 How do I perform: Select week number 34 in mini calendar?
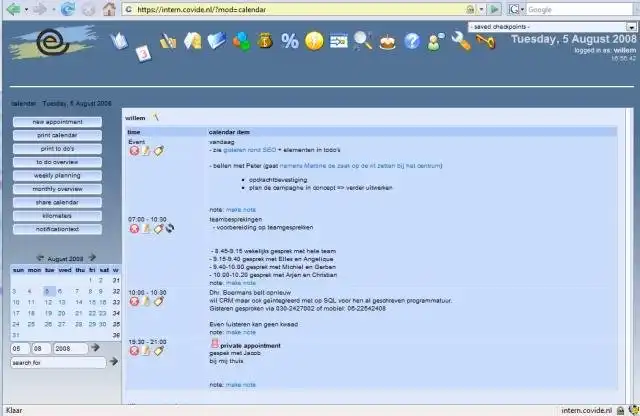[116, 314]
